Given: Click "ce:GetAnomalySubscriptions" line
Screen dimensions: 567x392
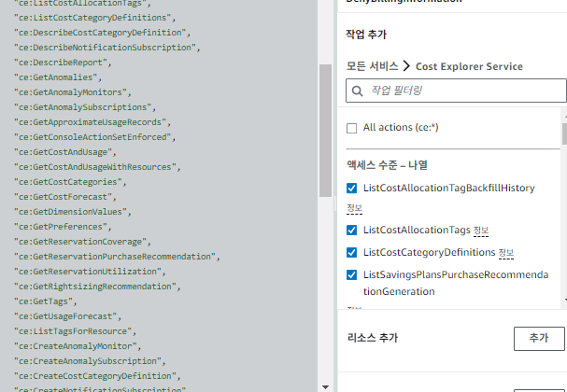Looking at the screenshot, I should [85, 107].
